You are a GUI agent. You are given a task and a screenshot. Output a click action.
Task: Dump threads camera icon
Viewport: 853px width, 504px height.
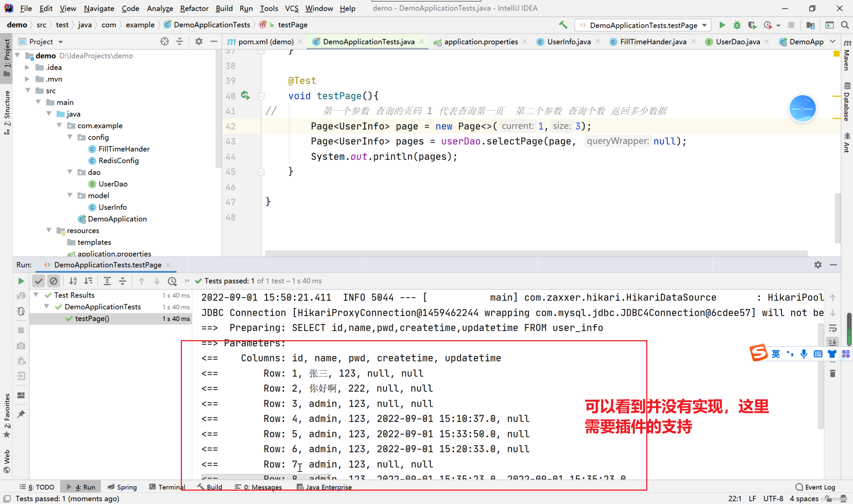coord(21,346)
